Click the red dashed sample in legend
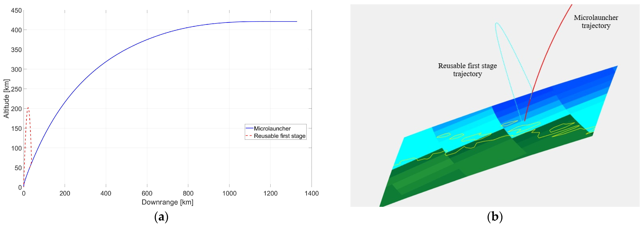The height and width of the screenshot is (227, 644). [x=249, y=136]
